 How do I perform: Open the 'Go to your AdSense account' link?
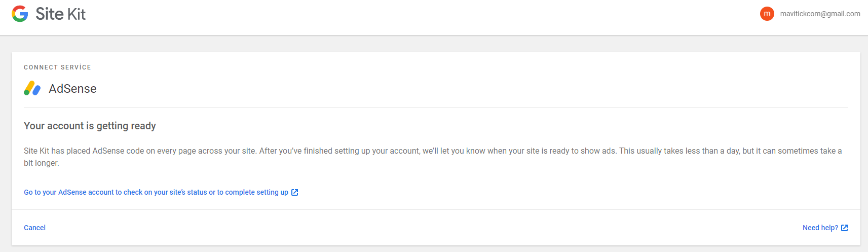tap(161, 192)
